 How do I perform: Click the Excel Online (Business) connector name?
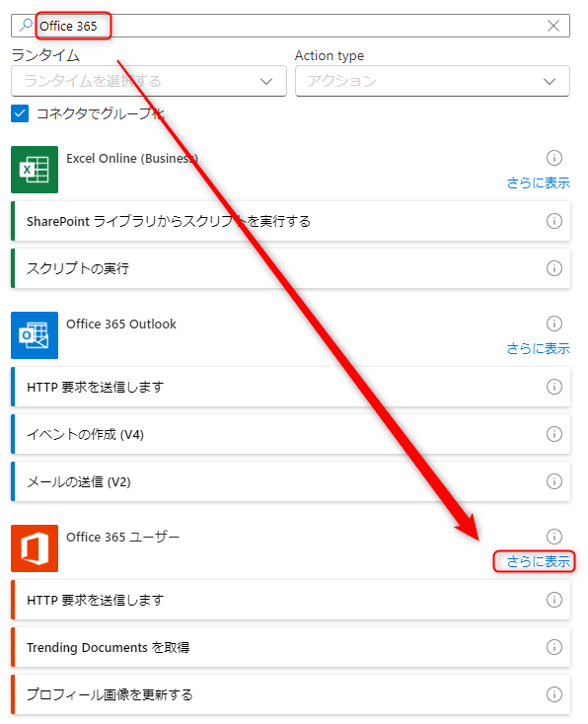(132, 159)
